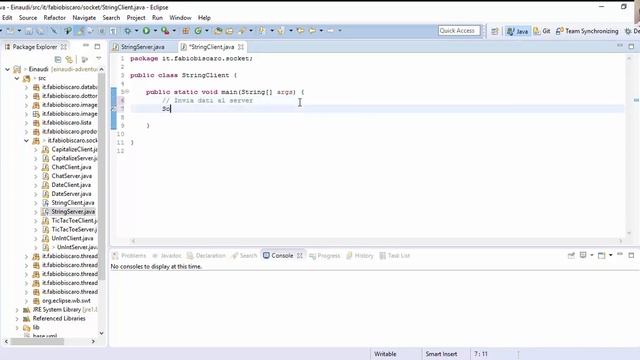The image size is (640, 360).
Task: Maximize the editor area
Action: tap(631, 47)
